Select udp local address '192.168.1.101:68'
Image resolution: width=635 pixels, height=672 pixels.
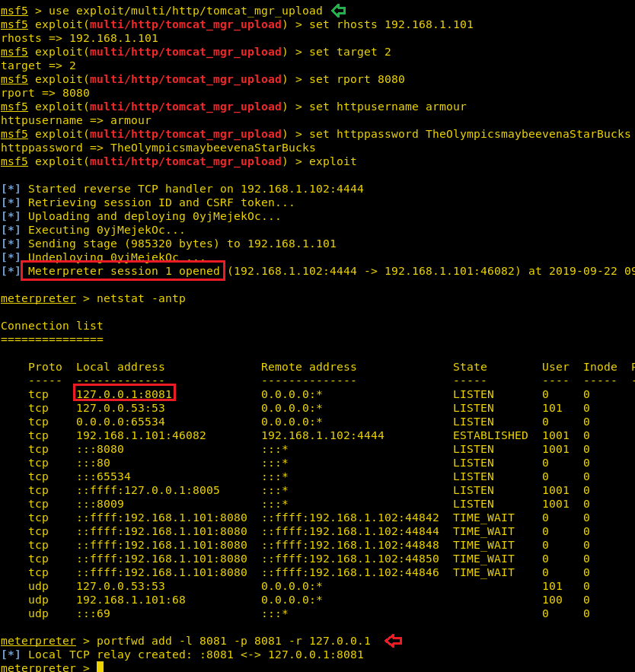pos(131,600)
